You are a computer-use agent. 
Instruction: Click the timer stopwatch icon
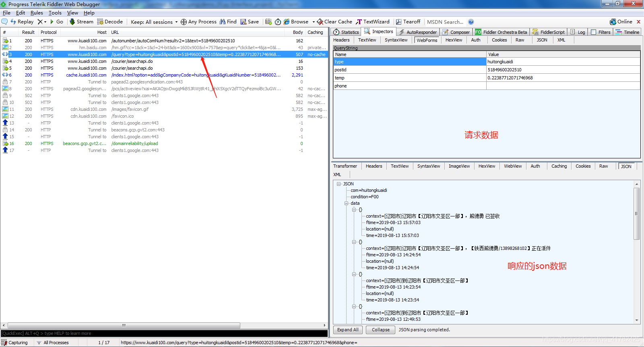[x=278, y=22]
